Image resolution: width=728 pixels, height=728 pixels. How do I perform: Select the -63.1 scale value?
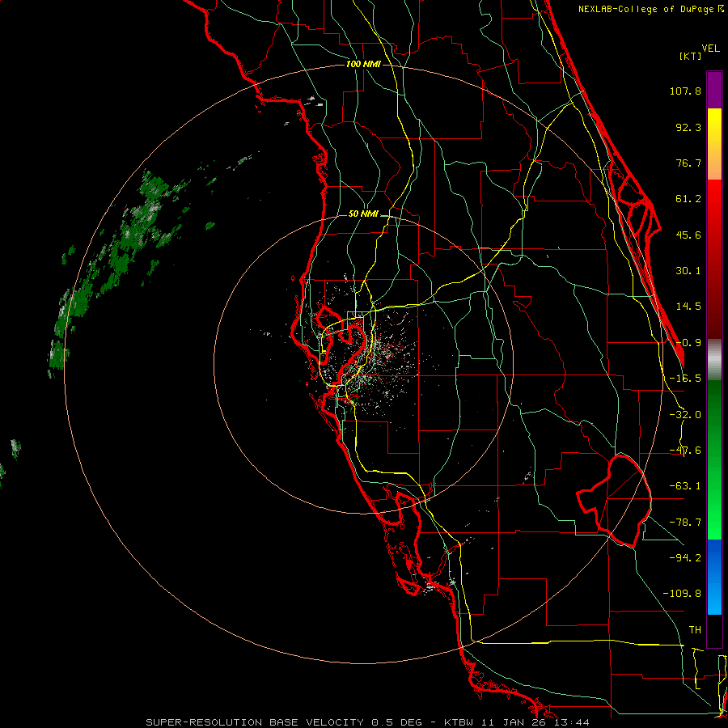tap(685, 486)
